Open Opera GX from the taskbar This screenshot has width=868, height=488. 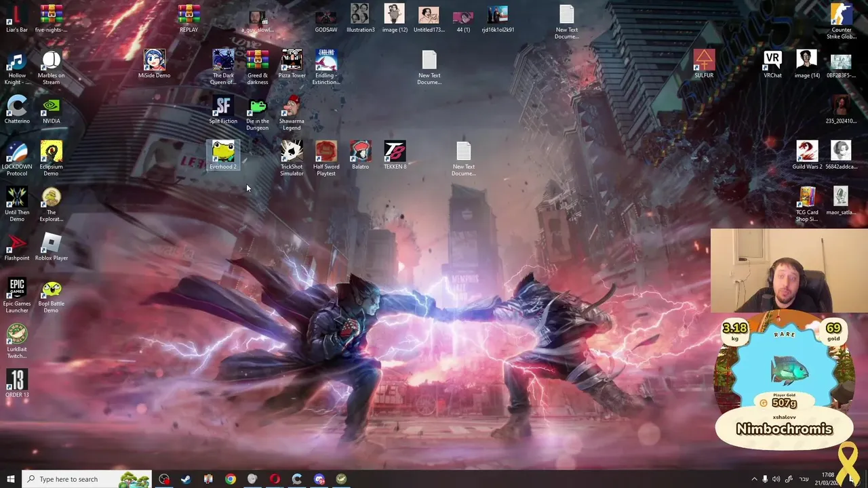275,479
